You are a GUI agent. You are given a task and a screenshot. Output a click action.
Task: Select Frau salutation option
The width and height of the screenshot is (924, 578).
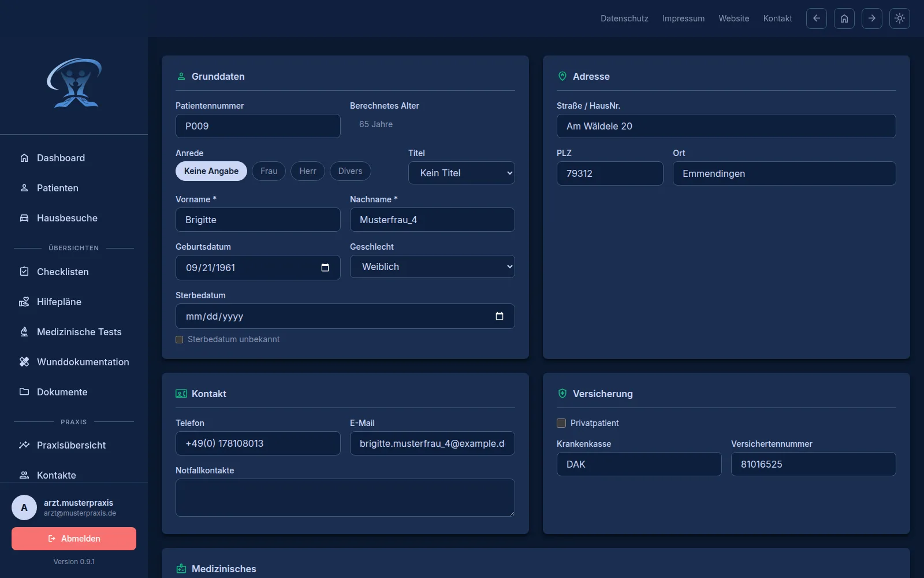point(269,171)
